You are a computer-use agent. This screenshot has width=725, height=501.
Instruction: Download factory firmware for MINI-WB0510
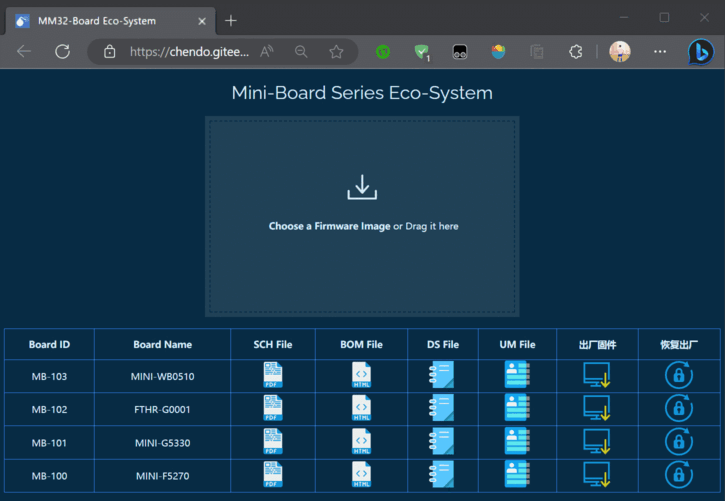click(x=597, y=375)
